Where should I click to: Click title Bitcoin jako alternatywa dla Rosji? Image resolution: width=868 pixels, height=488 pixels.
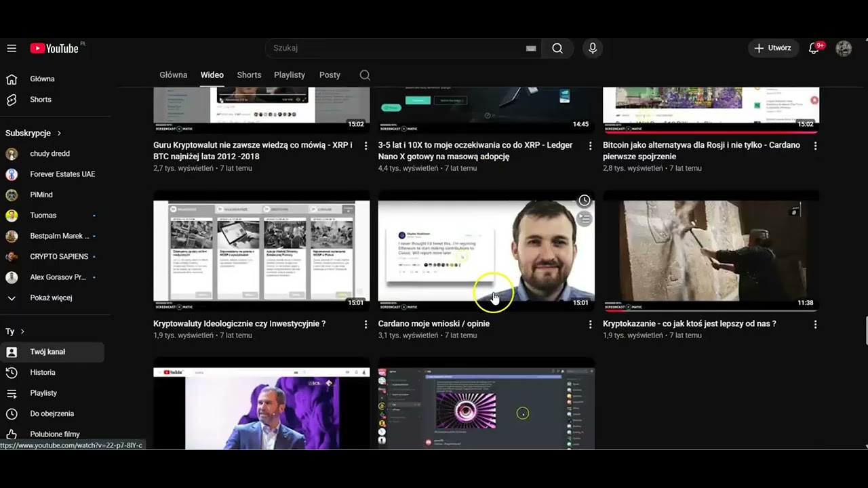click(x=701, y=151)
